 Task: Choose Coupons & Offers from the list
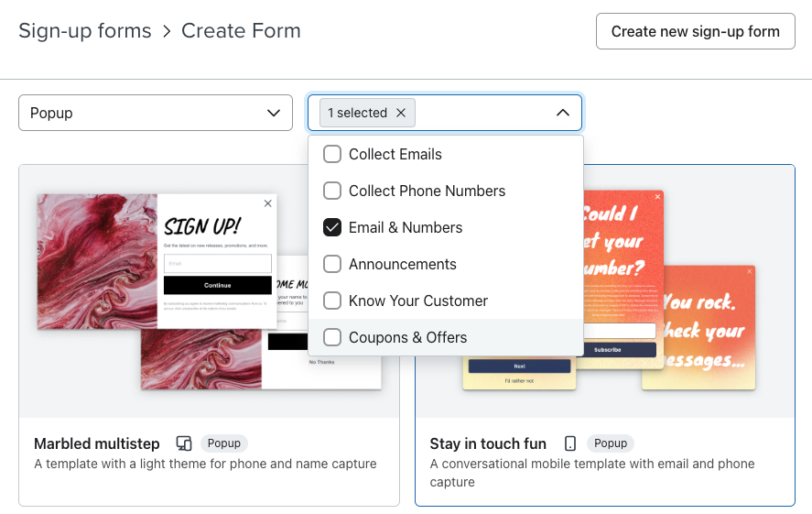(x=332, y=337)
